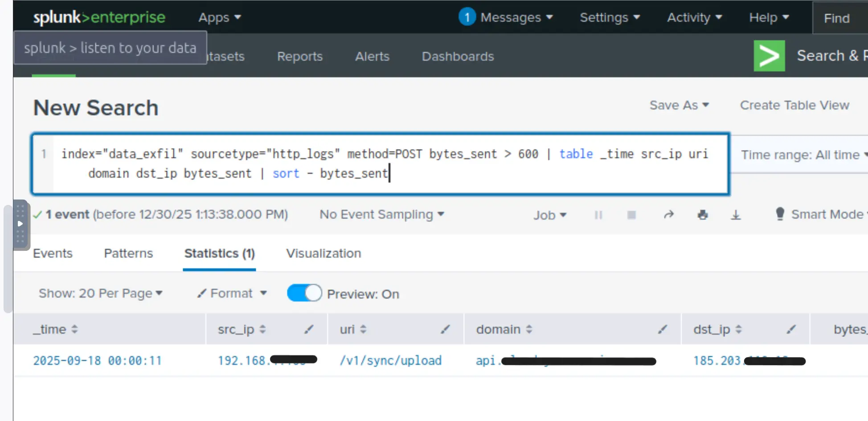Open the Show 20 Per Page dropdown
The image size is (868, 421).
point(100,293)
